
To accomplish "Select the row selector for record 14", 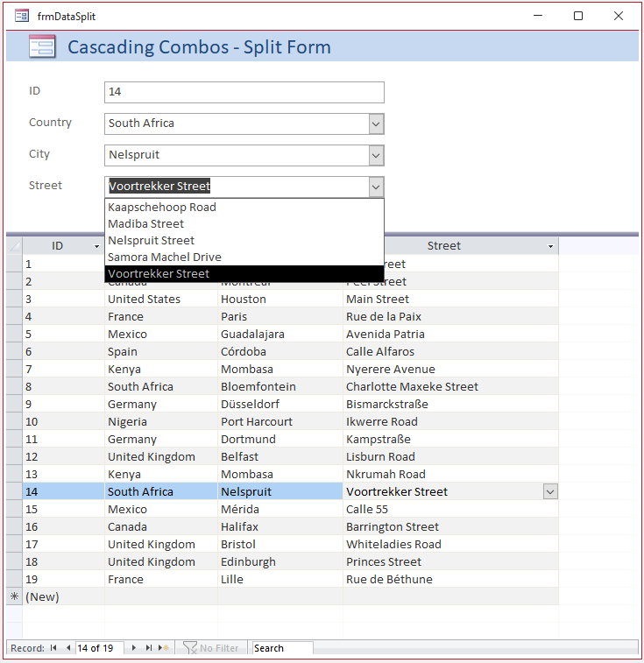I will [14, 491].
